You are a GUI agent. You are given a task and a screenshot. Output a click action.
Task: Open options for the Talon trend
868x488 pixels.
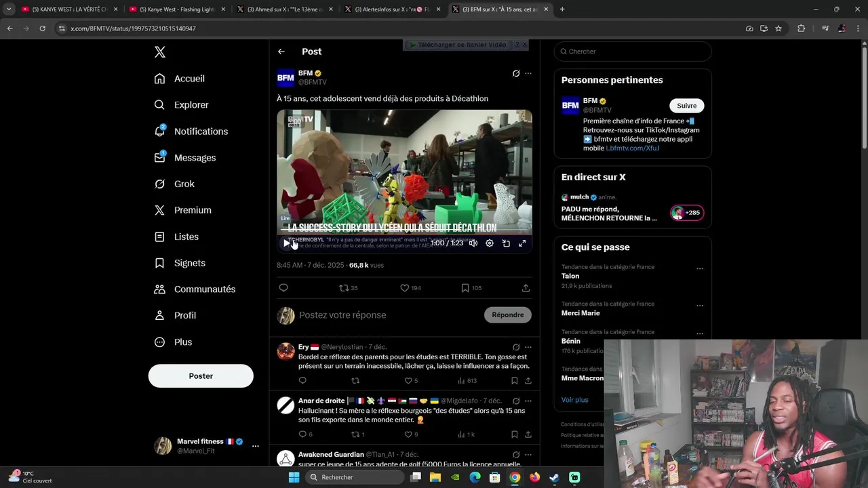coord(700,268)
